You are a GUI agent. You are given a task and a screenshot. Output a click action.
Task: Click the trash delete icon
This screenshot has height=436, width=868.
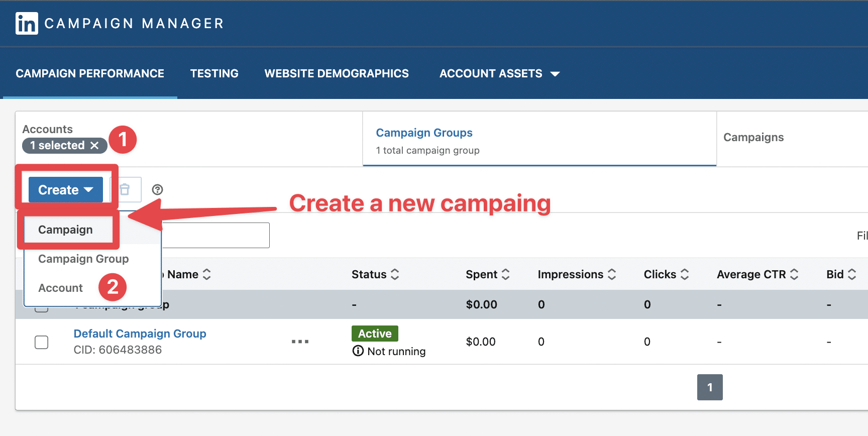[125, 189]
